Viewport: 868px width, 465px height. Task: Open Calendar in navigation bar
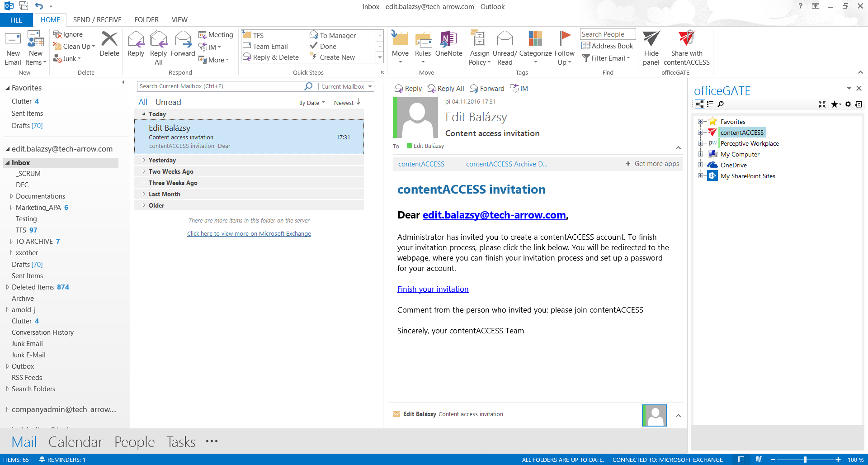pos(75,442)
